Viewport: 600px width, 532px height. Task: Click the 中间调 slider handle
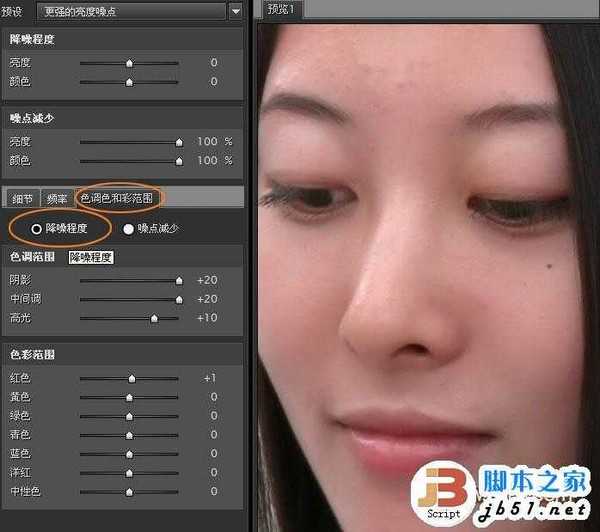tap(179, 299)
